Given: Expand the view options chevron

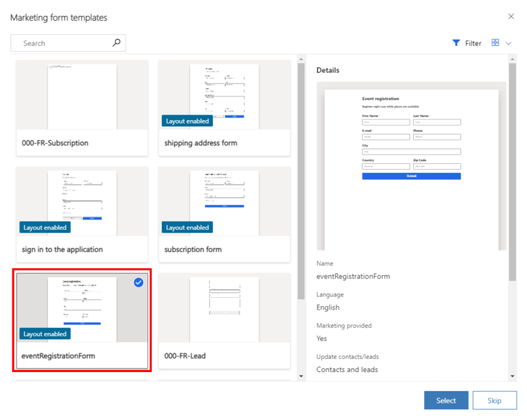Looking at the screenshot, I should click(508, 43).
